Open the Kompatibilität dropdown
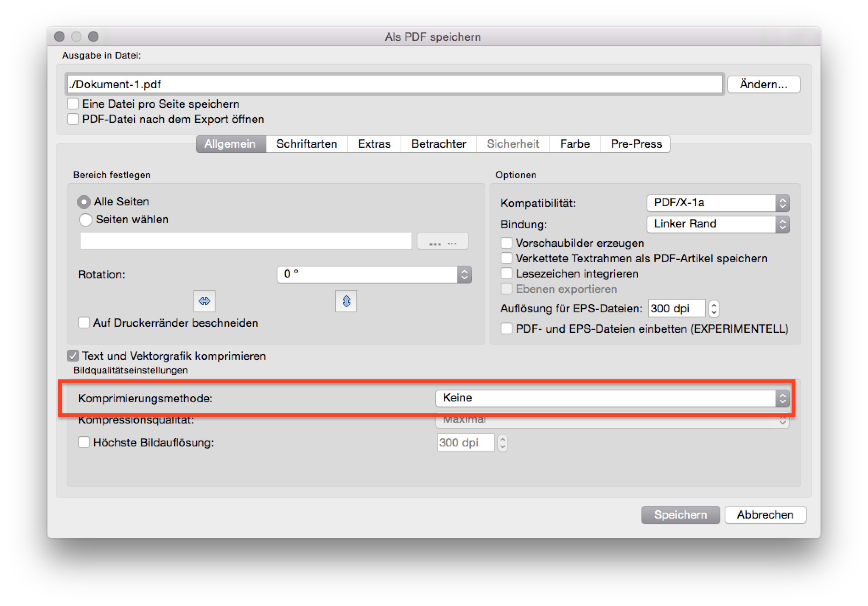Screen dimensions: 868x606 click(x=718, y=203)
